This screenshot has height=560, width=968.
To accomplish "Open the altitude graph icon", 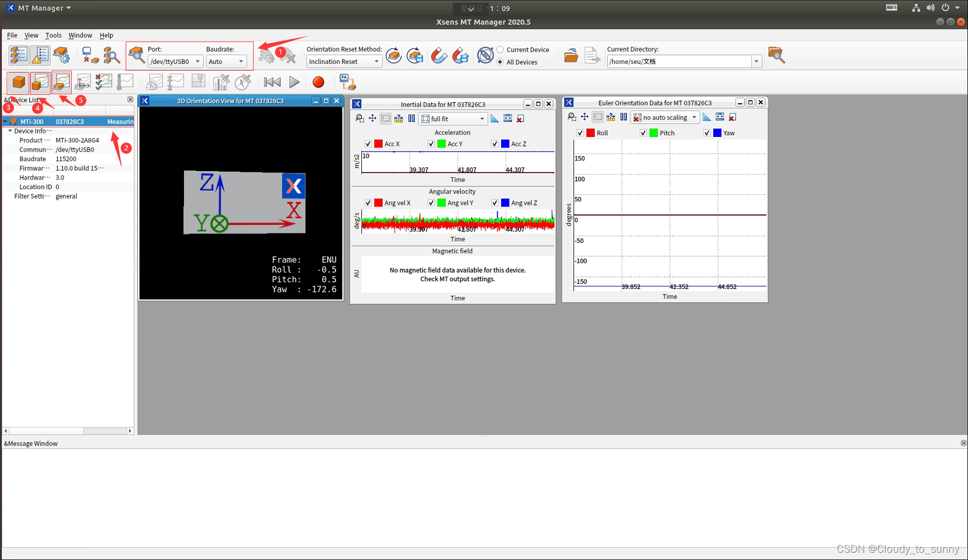I will pyautogui.click(x=176, y=82).
